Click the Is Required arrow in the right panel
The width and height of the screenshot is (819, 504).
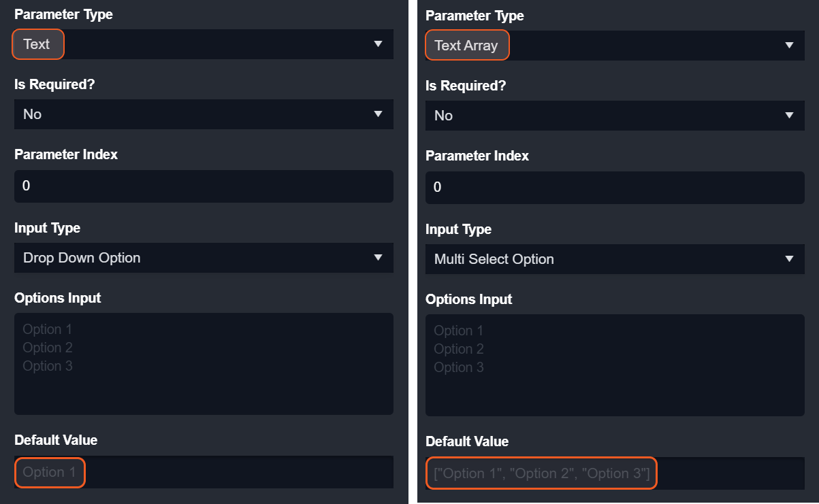789,116
